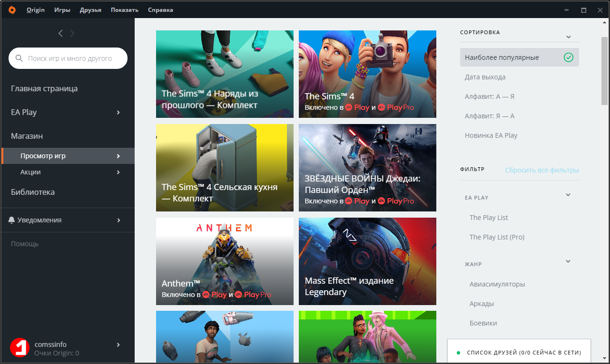610x364 pixels.
Task: Collapse the Сортировка section chevron
Action: point(568,37)
